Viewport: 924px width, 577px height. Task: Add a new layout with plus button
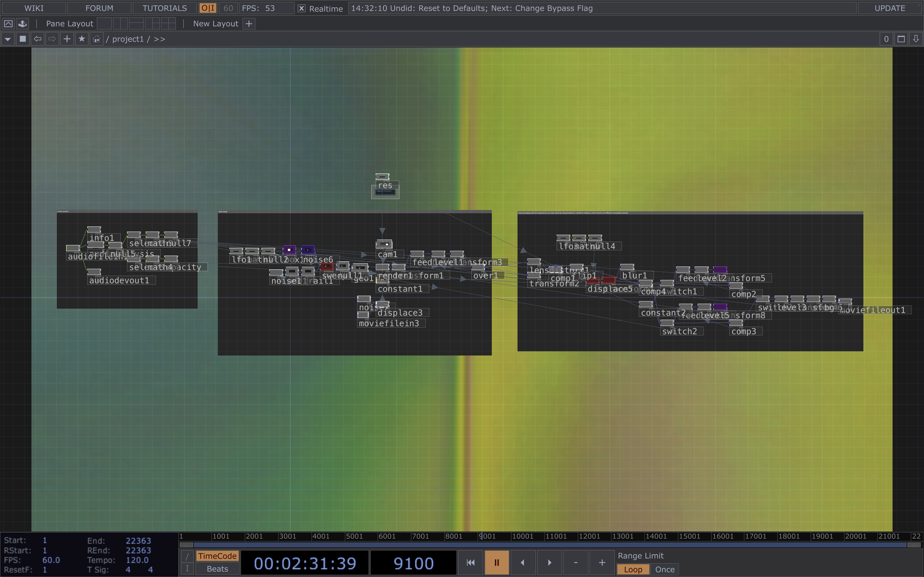coord(249,24)
